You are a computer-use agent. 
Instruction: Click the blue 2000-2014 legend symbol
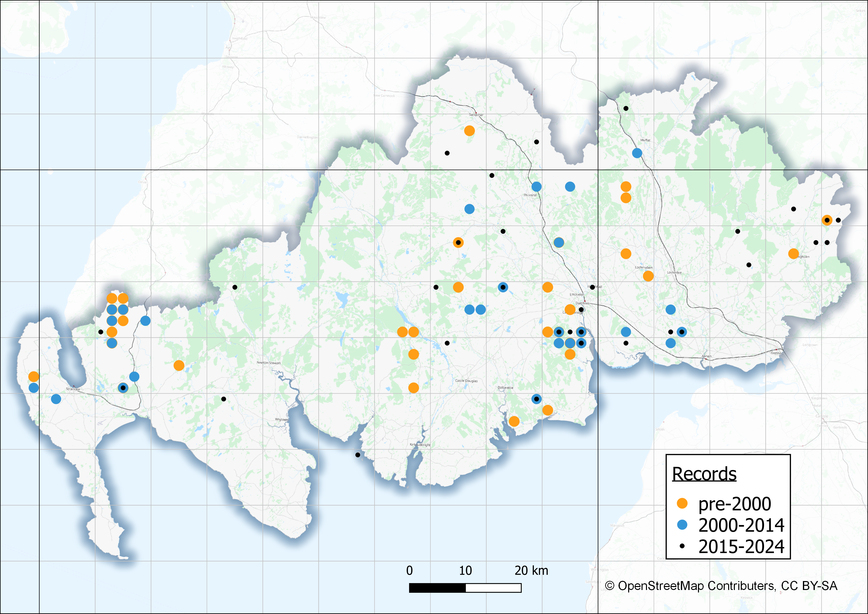pyautogui.click(x=682, y=525)
